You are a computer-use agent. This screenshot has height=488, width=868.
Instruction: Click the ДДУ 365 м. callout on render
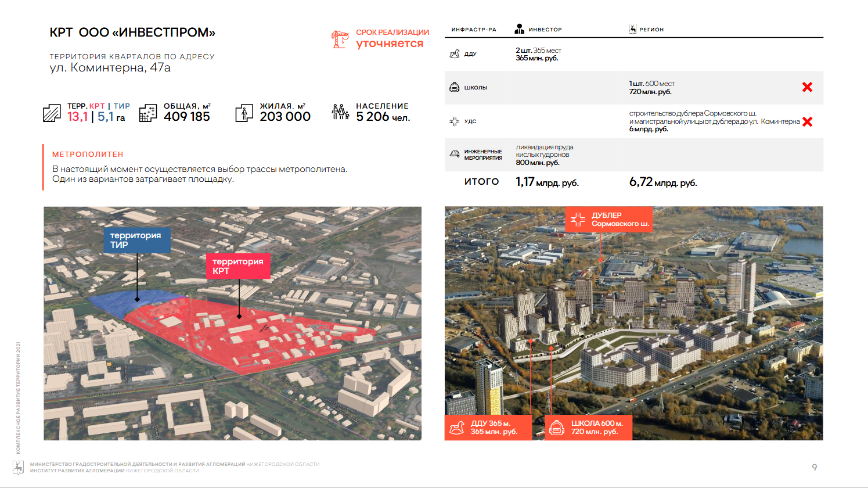pyautogui.click(x=488, y=428)
